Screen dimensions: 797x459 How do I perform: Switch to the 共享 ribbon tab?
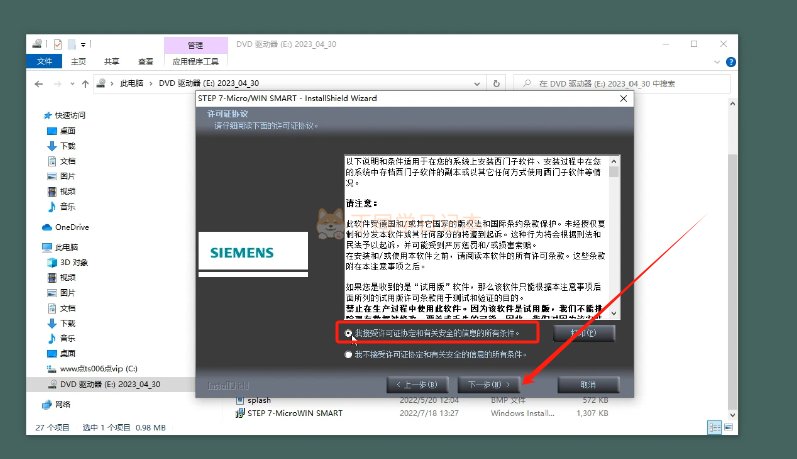point(111,62)
